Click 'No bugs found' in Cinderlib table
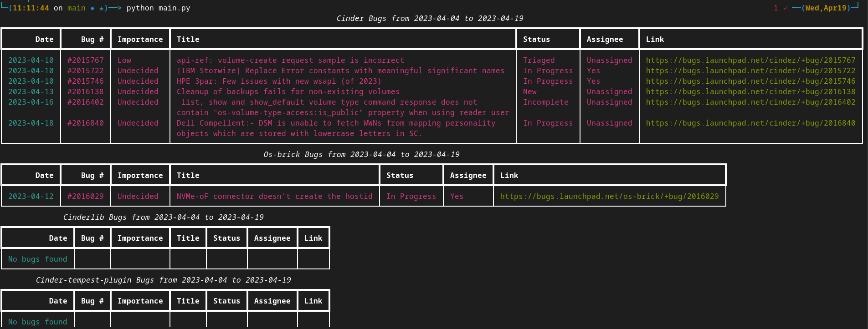The height and width of the screenshot is (329, 868). pyautogui.click(x=37, y=259)
